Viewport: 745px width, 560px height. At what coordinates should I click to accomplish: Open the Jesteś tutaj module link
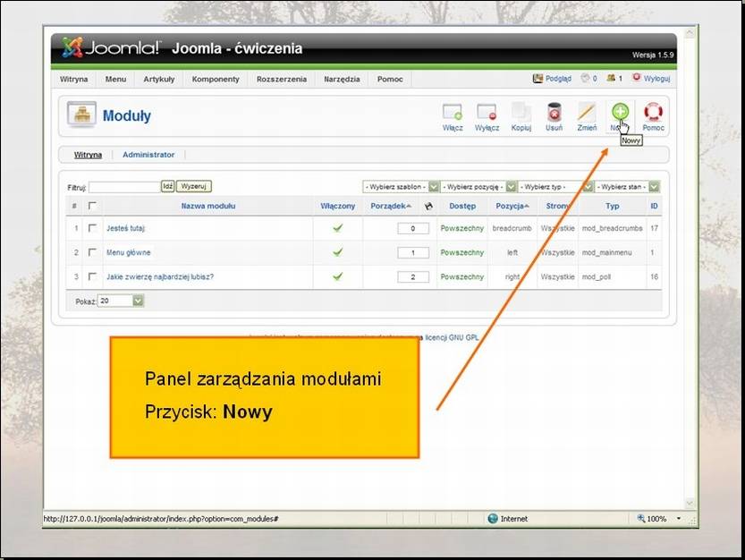pos(125,228)
